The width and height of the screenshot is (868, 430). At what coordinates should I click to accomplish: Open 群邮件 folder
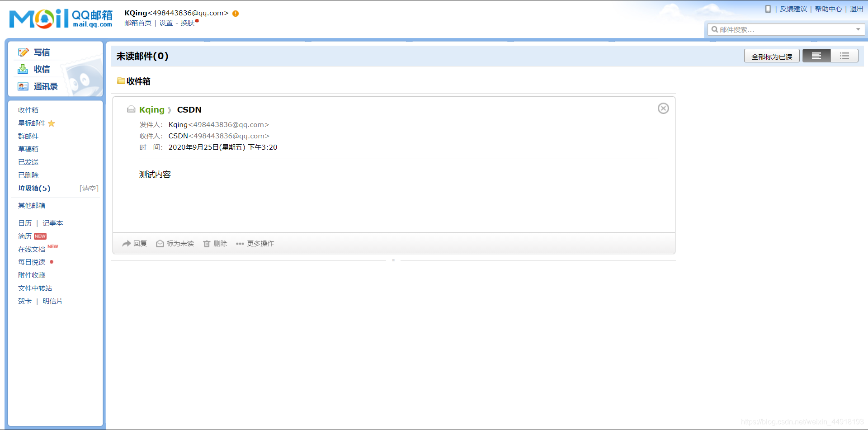tap(28, 136)
